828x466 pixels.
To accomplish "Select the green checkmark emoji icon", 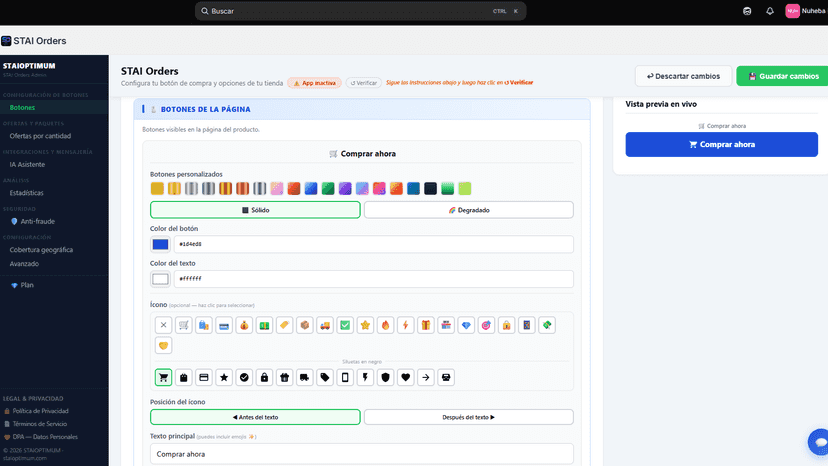I will 345,325.
